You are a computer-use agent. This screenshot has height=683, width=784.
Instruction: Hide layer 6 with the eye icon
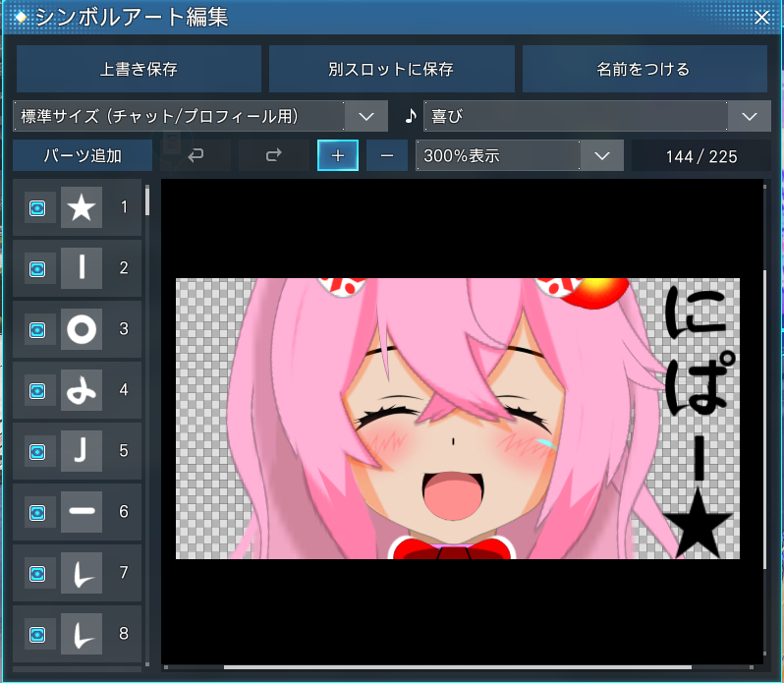tap(37, 513)
